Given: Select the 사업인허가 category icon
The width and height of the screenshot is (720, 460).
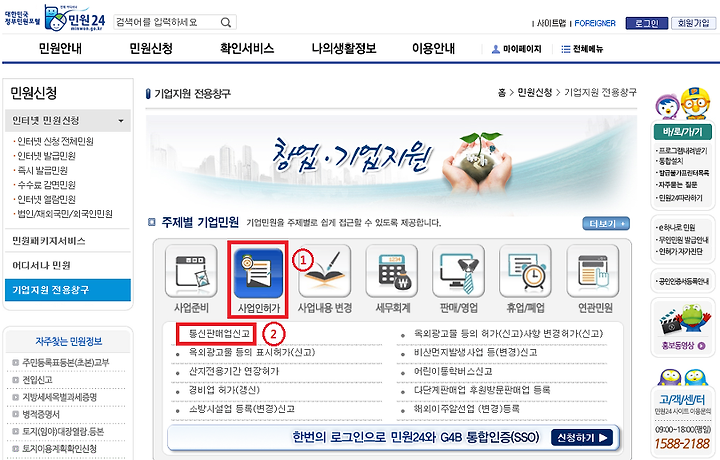Looking at the screenshot, I should [258, 273].
